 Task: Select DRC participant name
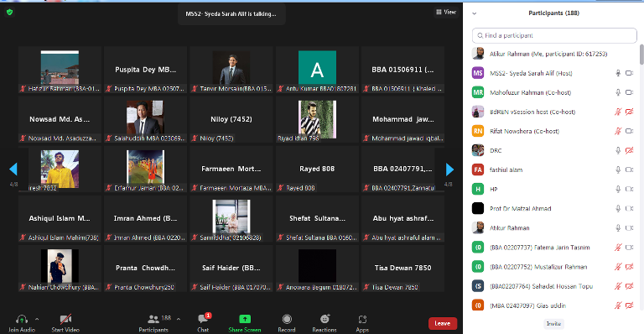pyautogui.click(x=496, y=151)
